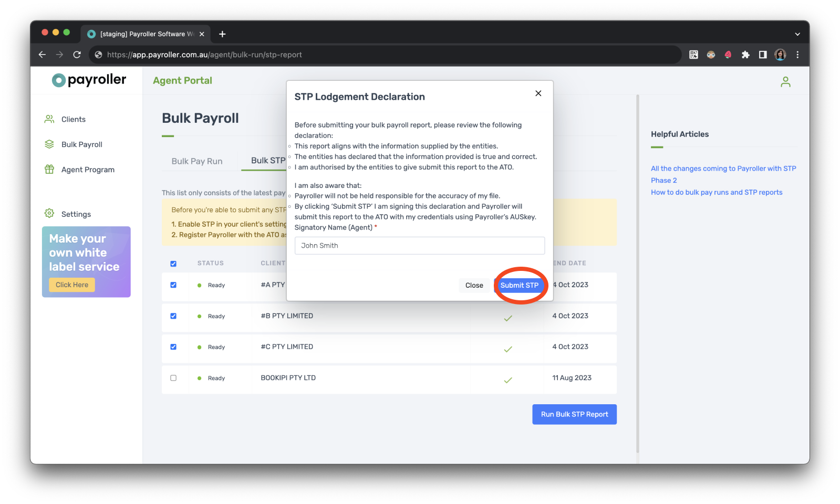The height and width of the screenshot is (504, 840).
Task: Switch to the Bulk STP tab
Action: click(x=268, y=161)
